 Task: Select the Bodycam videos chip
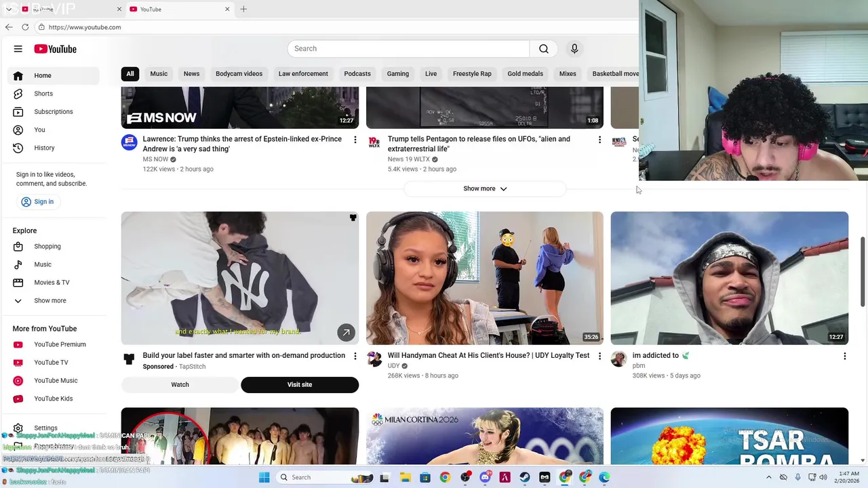(x=239, y=74)
